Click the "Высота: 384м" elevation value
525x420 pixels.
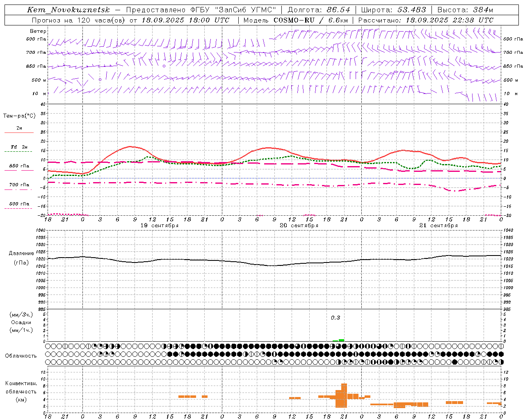pos(465,10)
